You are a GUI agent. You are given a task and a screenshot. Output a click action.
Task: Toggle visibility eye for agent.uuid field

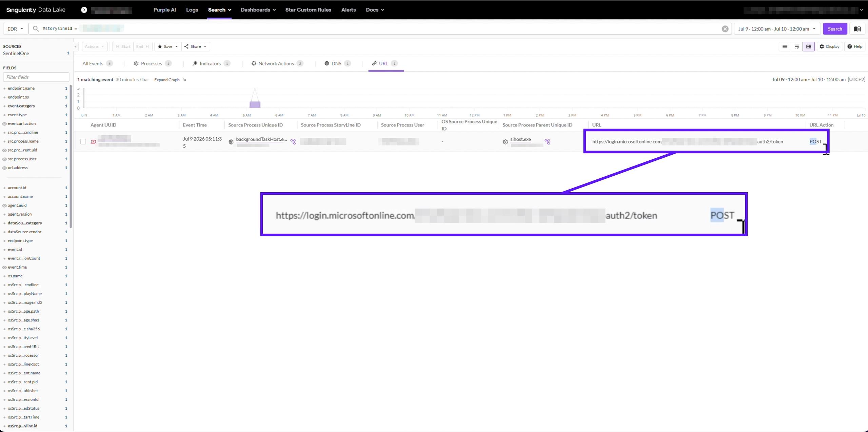click(4, 205)
